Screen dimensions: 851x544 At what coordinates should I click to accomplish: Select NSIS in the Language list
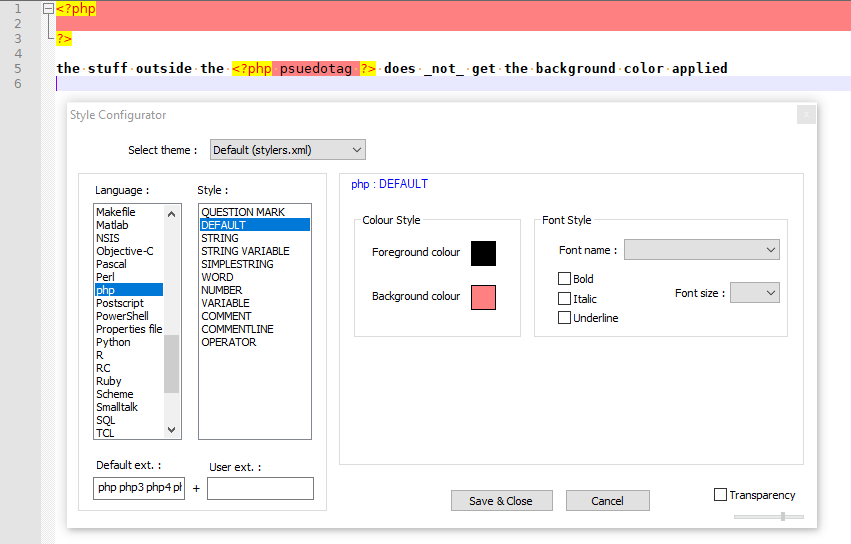pos(129,238)
